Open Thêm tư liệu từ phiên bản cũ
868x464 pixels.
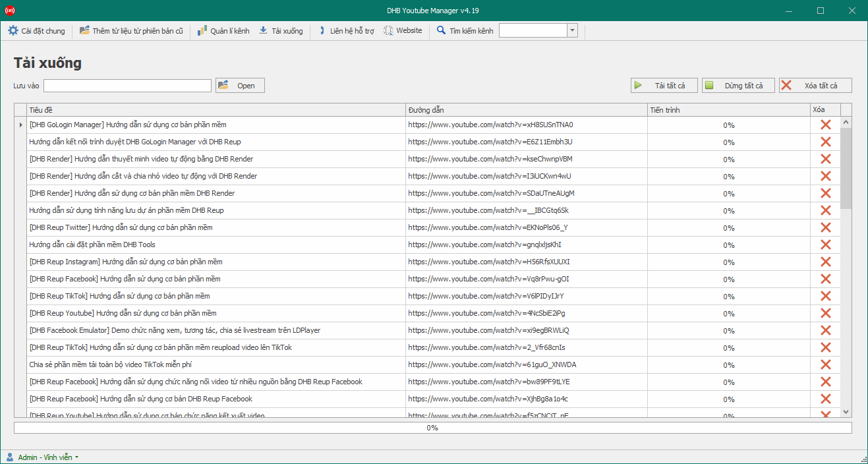pos(131,31)
